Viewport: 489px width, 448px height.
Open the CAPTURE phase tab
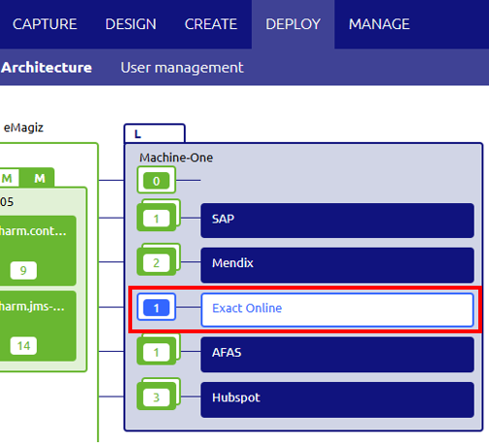coord(45,24)
